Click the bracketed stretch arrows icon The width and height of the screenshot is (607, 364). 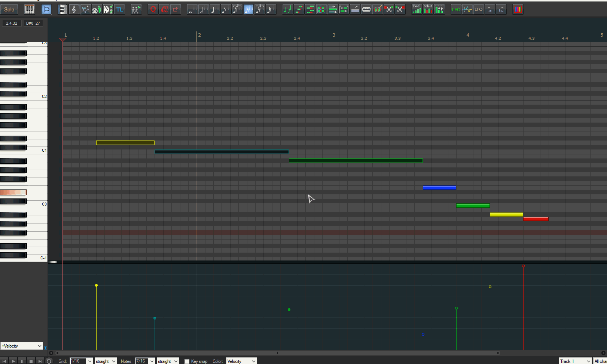[344, 9]
